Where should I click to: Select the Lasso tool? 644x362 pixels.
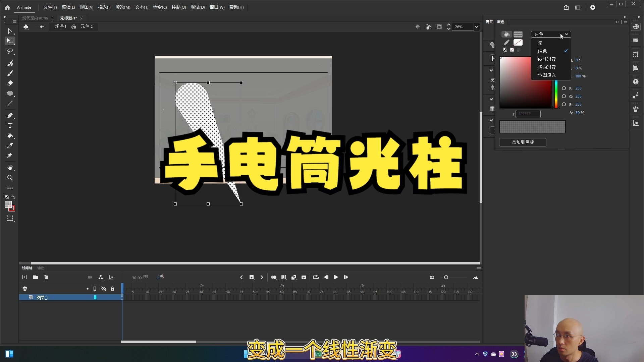coord(10,51)
